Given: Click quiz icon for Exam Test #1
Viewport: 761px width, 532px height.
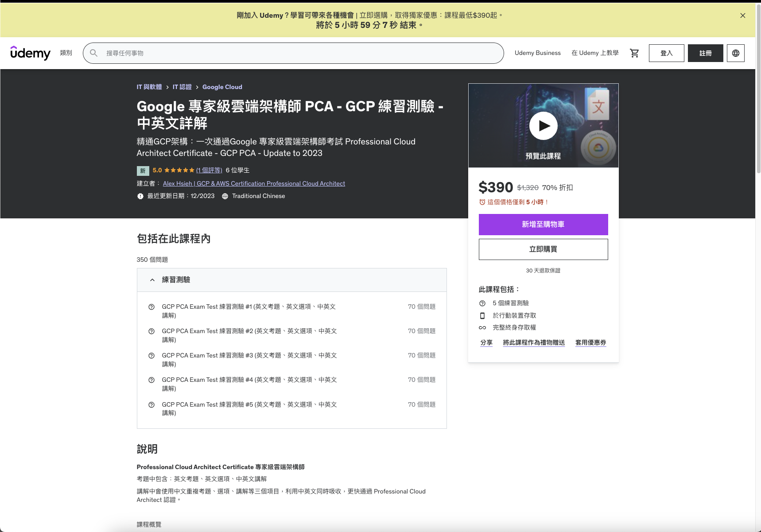Looking at the screenshot, I should pyautogui.click(x=151, y=307).
